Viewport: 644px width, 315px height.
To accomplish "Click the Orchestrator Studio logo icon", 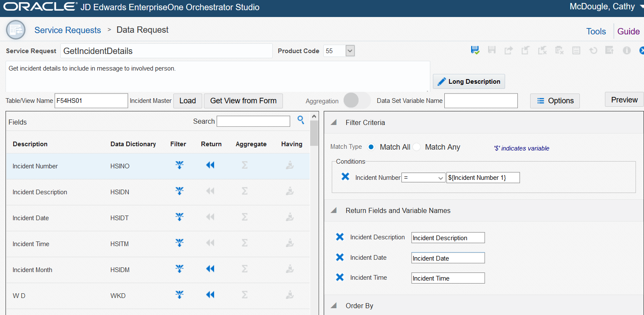I will click(15, 30).
